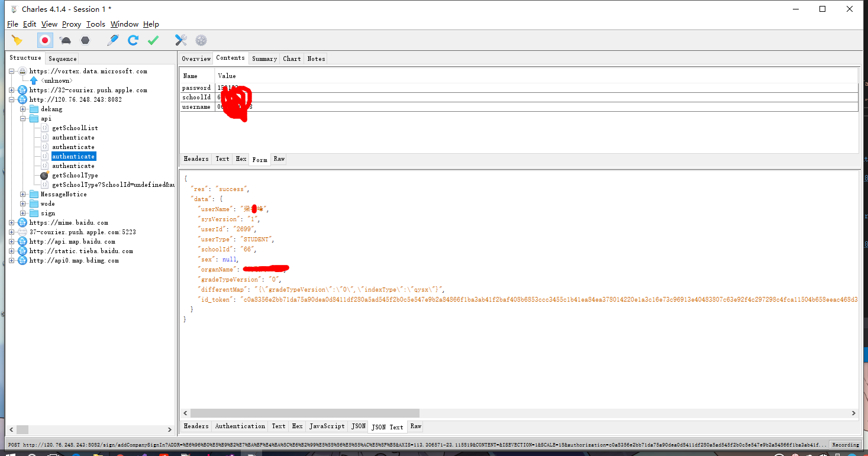The image size is (868, 456).
Task: Click left arrow of structure tree scrollbar
Action: tap(12, 430)
